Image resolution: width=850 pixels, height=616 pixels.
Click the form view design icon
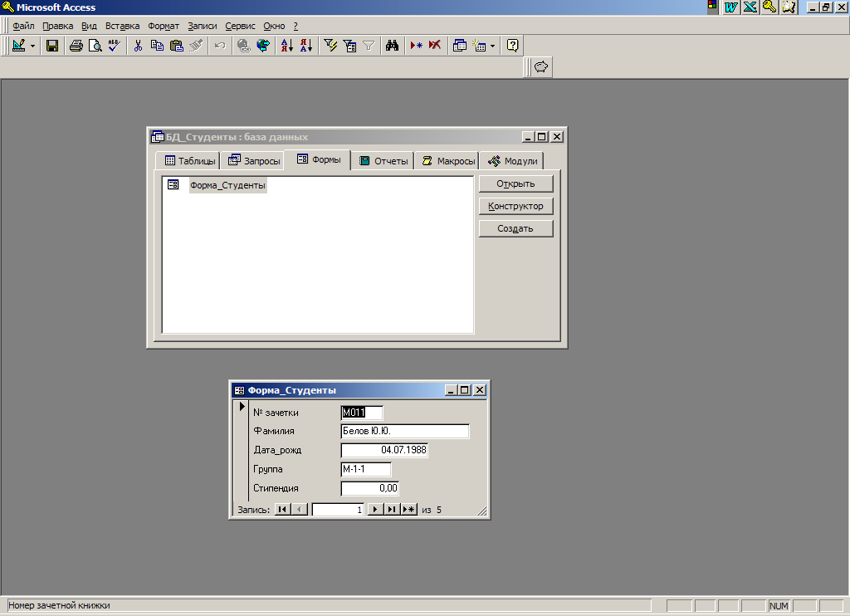pos(19,46)
